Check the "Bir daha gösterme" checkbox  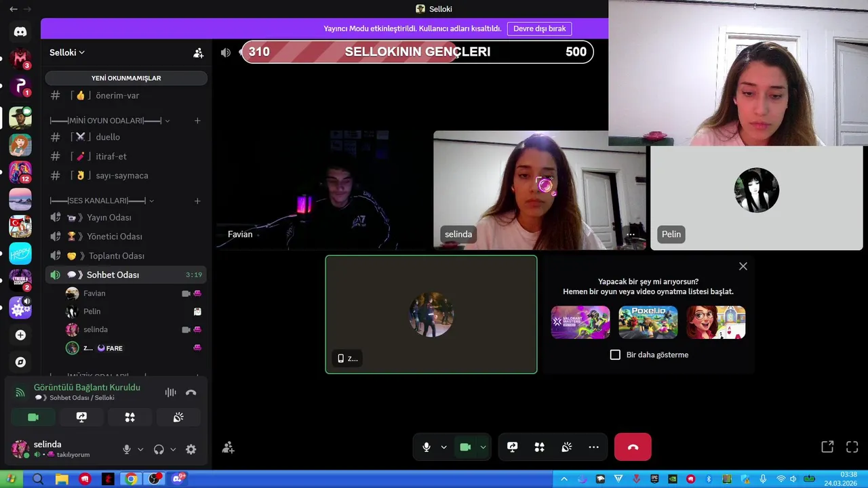(x=615, y=354)
